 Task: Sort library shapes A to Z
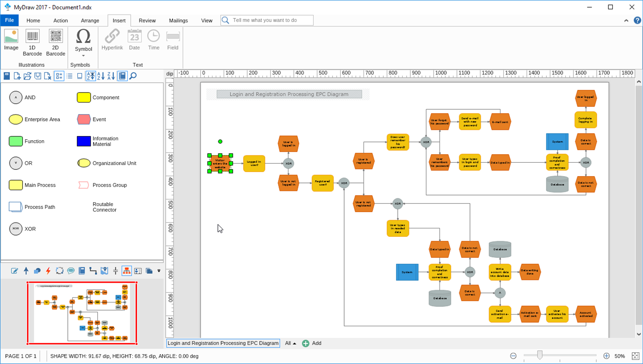101,76
